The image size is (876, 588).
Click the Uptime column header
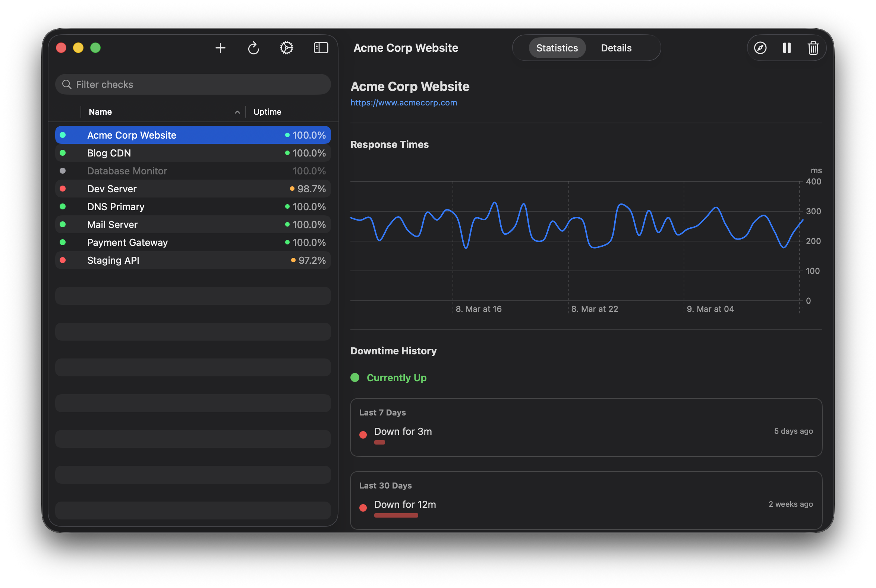267,111
